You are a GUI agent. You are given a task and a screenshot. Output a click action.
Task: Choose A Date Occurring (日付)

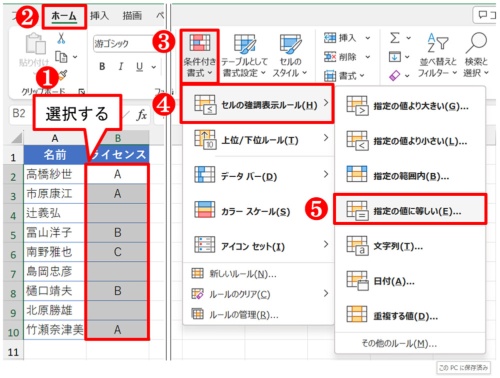410,281
